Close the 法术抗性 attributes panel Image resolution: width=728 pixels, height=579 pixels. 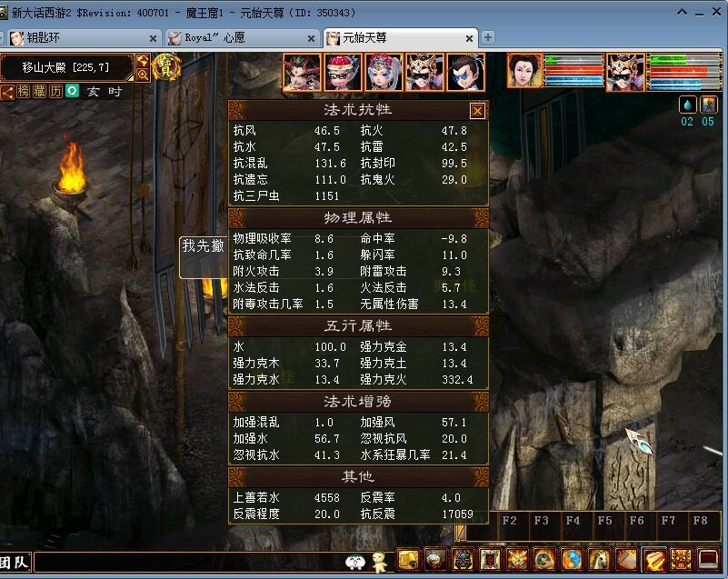point(477,111)
